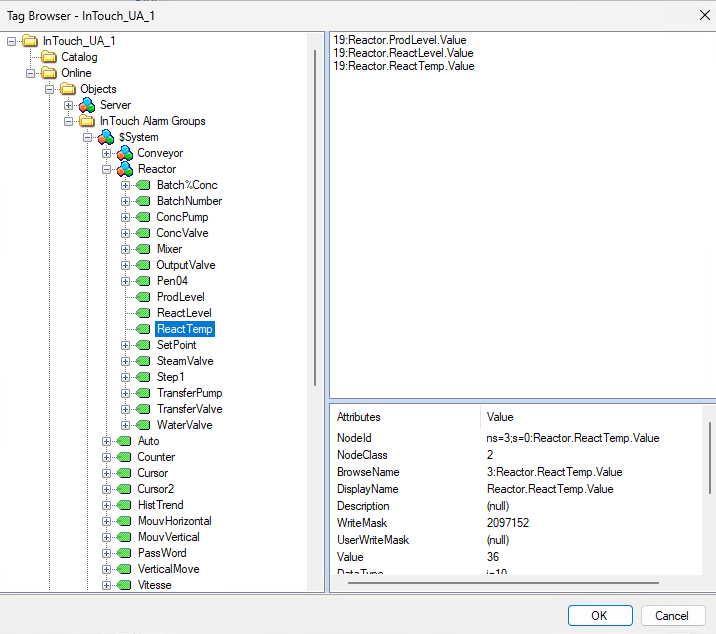The image size is (716, 634).
Task: Collapse the InTouch_UA_1 root node
Action: [11, 42]
